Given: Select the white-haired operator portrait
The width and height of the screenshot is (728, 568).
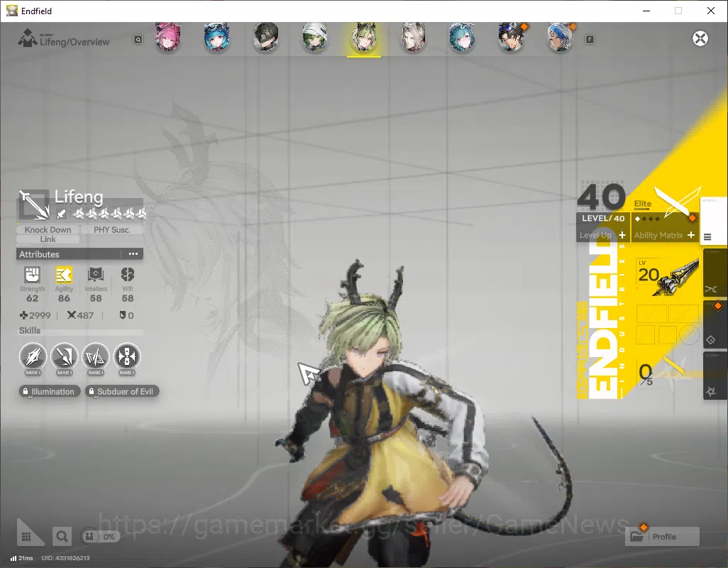Looking at the screenshot, I should (x=413, y=37).
